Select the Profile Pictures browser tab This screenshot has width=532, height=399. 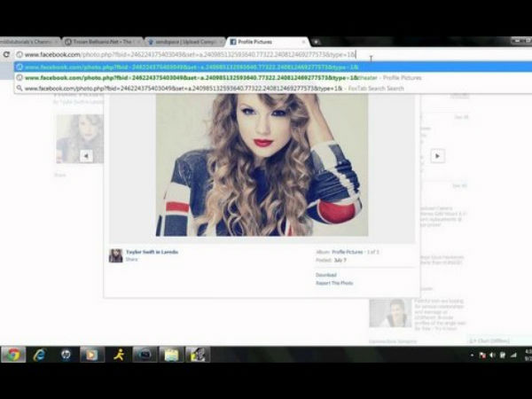click(264, 42)
